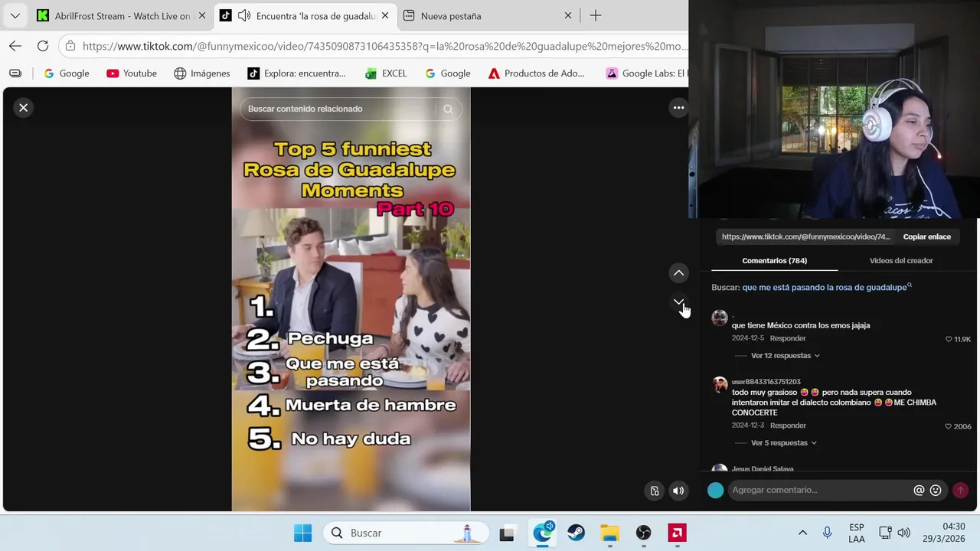Close the TikTok browser tab
This screenshot has height=551, width=980.
point(385,15)
